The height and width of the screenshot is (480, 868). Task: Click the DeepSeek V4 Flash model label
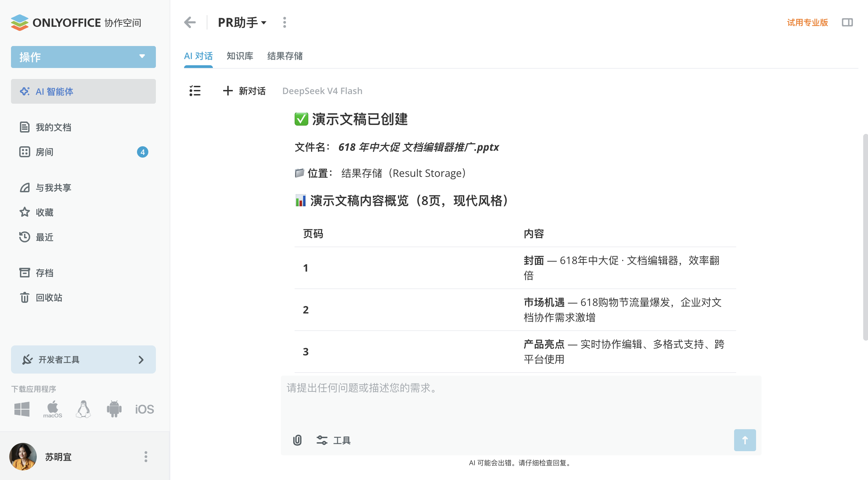[x=322, y=91]
